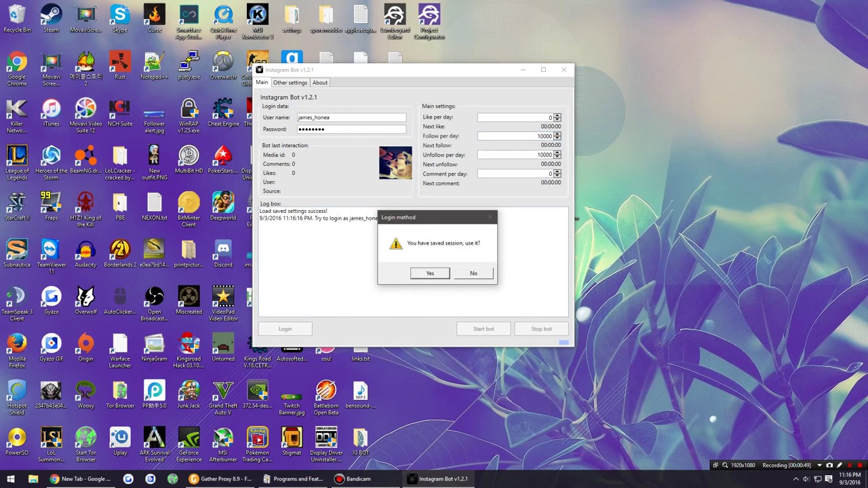Click the GeForce Experience desktop icon
The width and height of the screenshot is (868, 488).
pos(189,444)
